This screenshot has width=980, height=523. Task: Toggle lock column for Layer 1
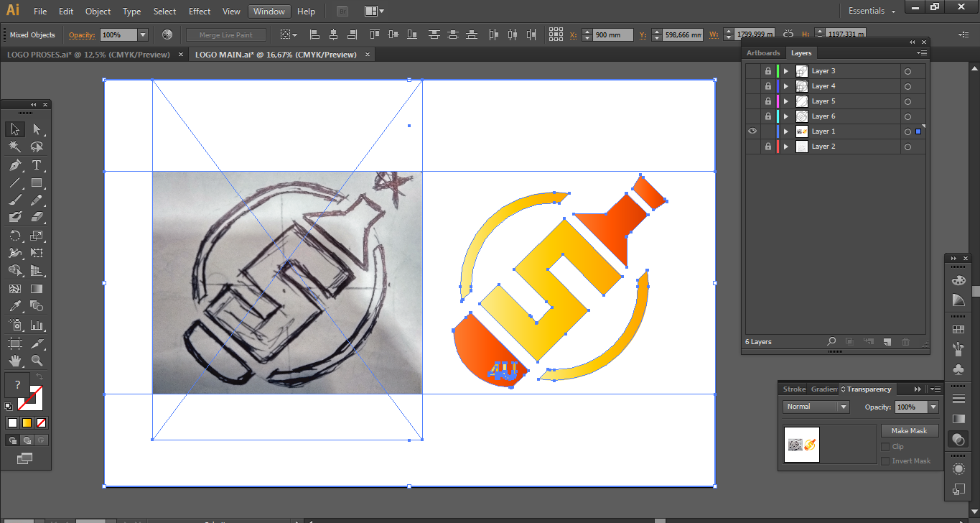[768, 131]
